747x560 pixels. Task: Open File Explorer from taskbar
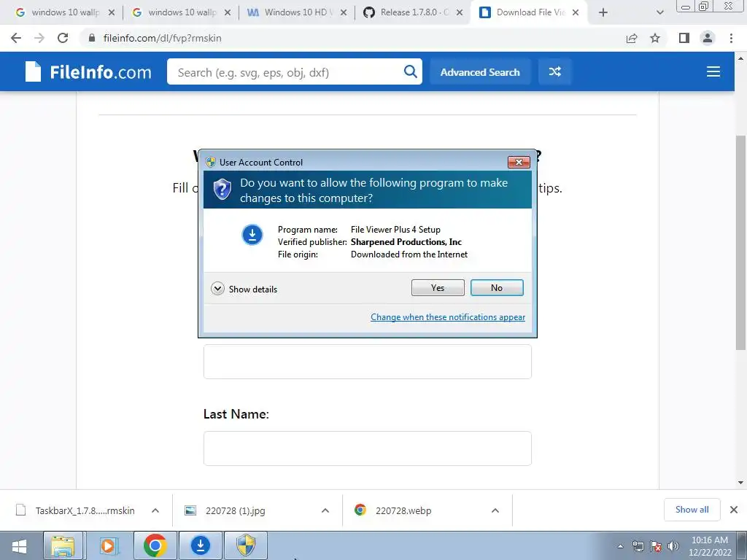63,545
